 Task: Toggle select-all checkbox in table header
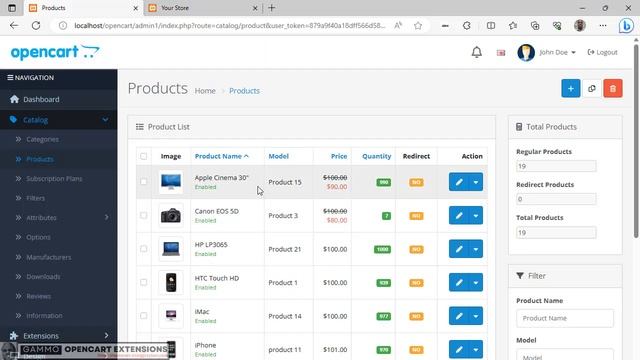coord(143,156)
